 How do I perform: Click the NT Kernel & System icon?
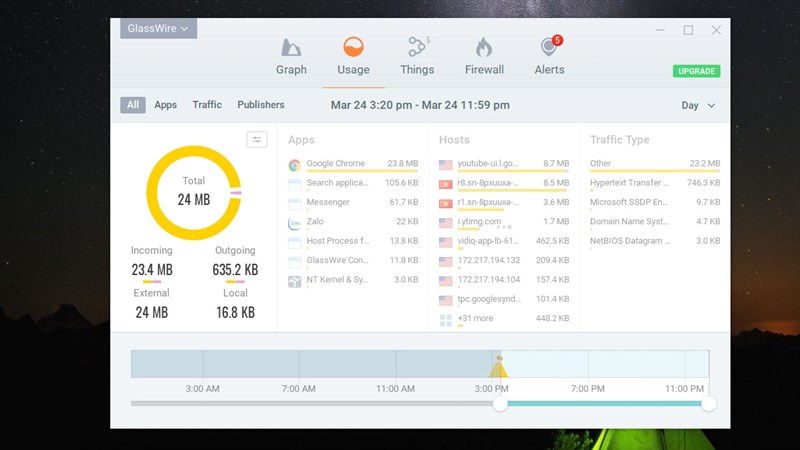point(294,282)
